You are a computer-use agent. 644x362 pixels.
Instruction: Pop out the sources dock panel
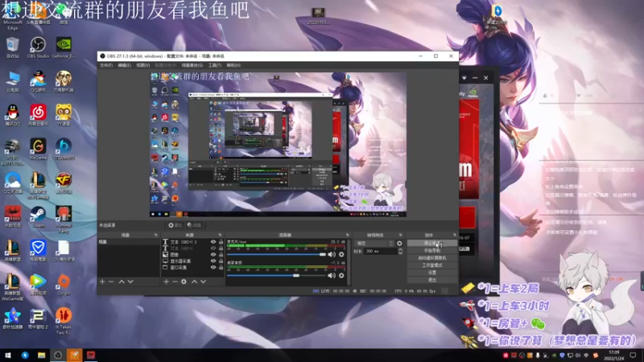[x=220, y=235]
